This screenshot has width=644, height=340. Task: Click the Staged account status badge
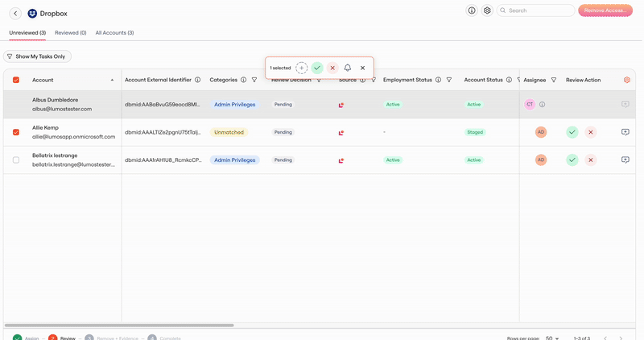pyautogui.click(x=475, y=132)
